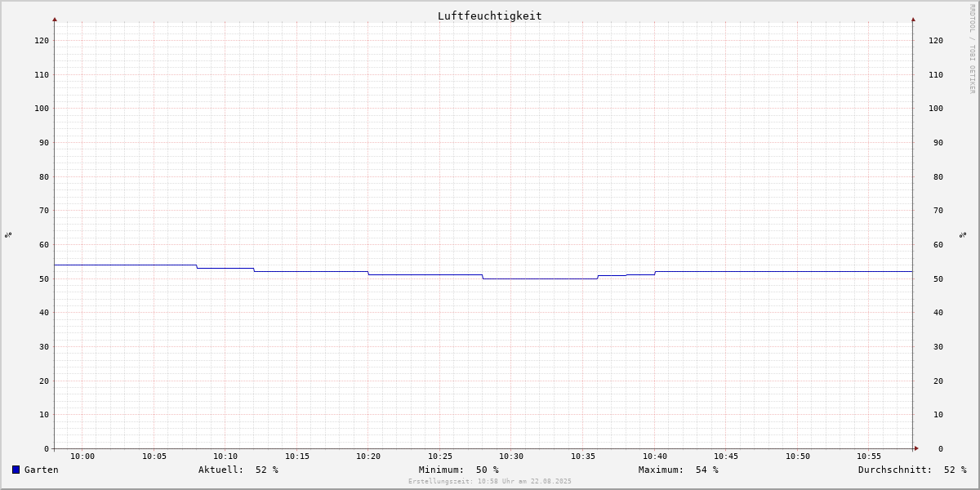The width and height of the screenshot is (980, 490).
Task: Click the 0 label on right axis
Action: click(x=941, y=448)
